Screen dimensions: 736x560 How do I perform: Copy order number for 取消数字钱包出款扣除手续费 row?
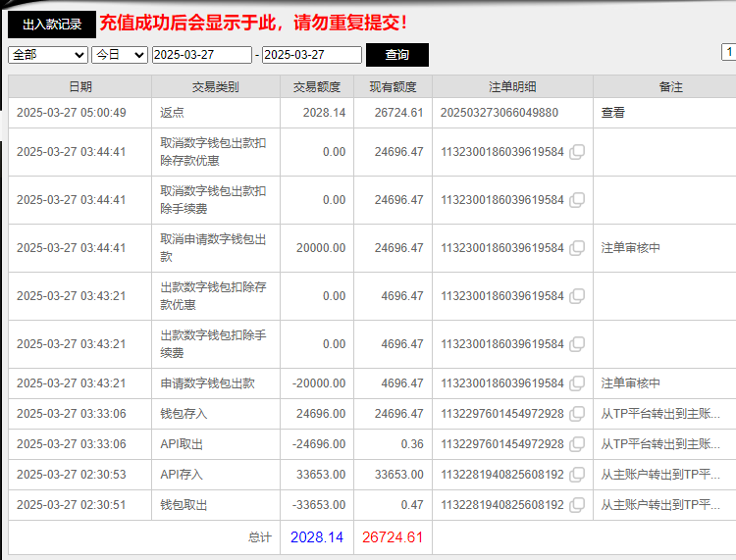pos(577,200)
